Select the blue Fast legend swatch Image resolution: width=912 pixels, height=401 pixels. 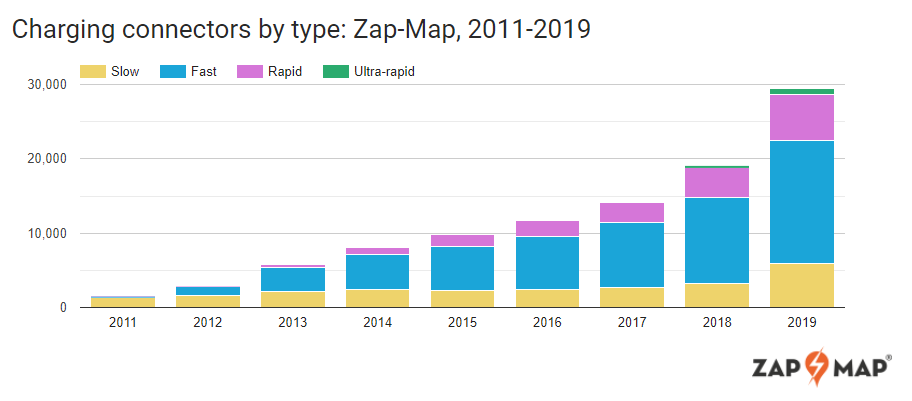pos(173,72)
